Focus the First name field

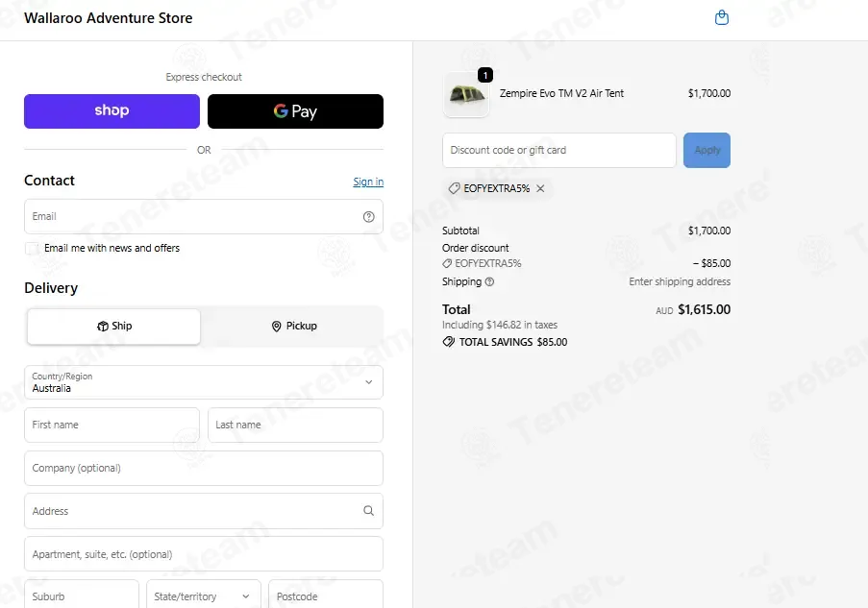click(112, 425)
